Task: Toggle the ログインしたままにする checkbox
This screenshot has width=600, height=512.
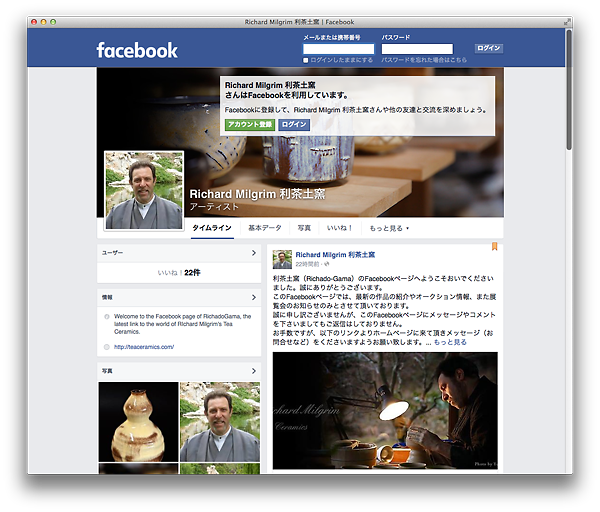Action: [x=305, y=60]
